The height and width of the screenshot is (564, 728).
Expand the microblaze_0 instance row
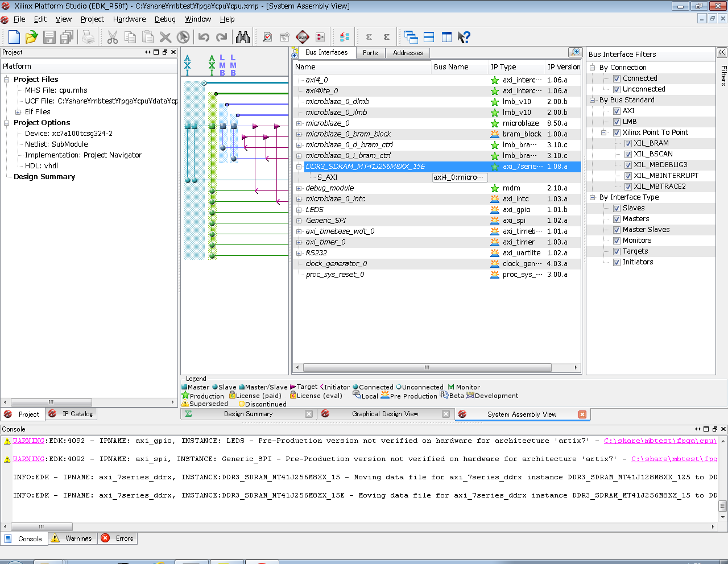coord(299,123)
